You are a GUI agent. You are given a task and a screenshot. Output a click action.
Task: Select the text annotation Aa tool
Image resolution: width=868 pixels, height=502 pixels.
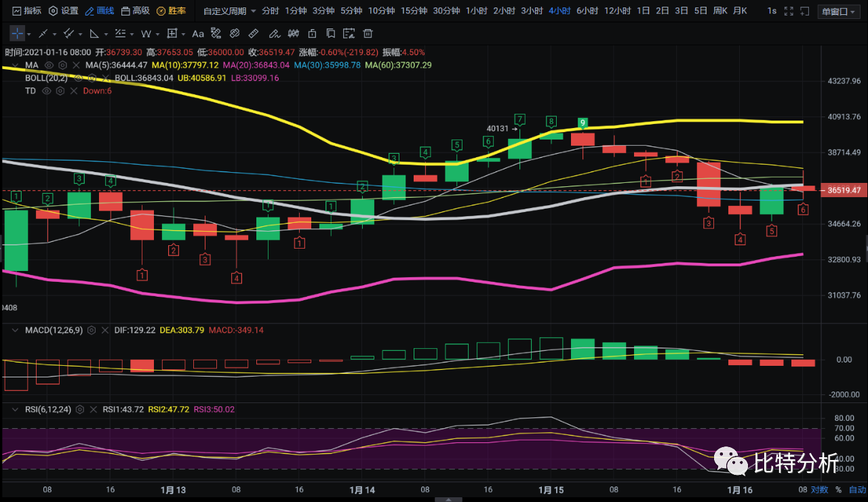tap(197, 34)
